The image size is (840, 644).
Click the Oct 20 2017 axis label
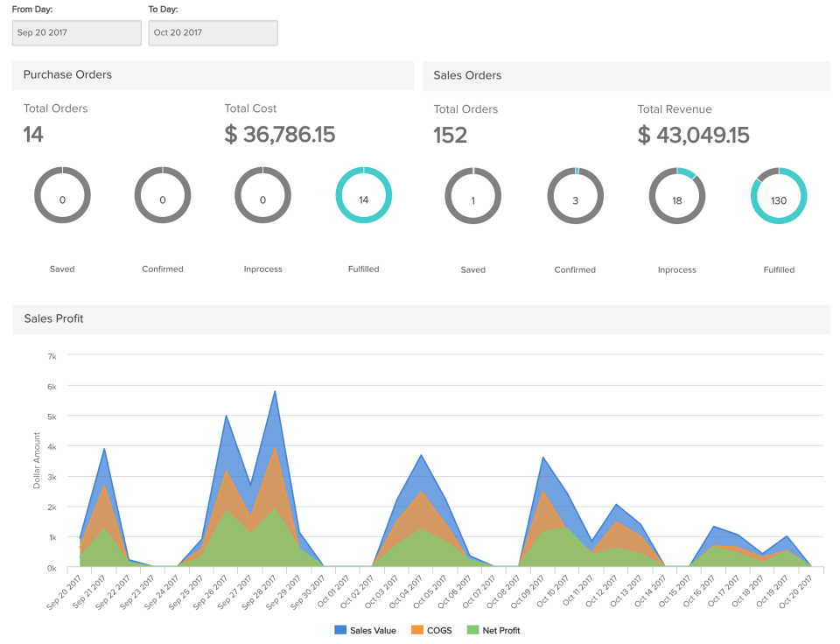click(x=795, y=592)
